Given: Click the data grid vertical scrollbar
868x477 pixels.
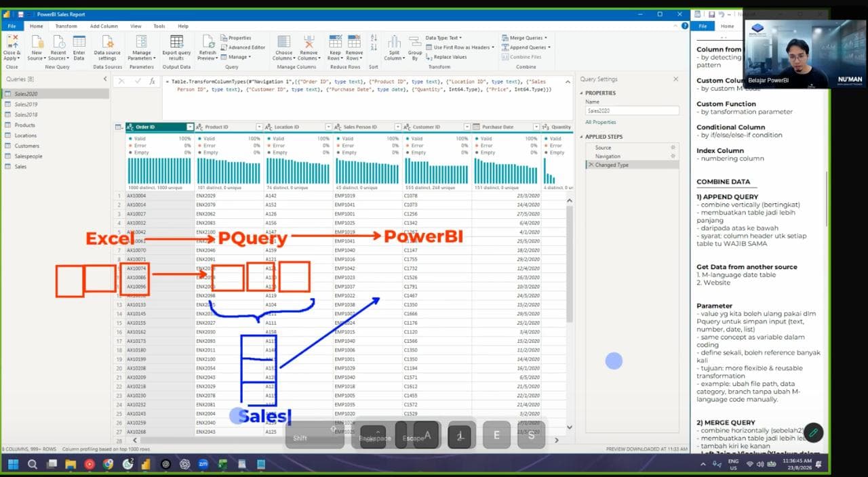Looking at the screenshot, I should click(569, 264).
